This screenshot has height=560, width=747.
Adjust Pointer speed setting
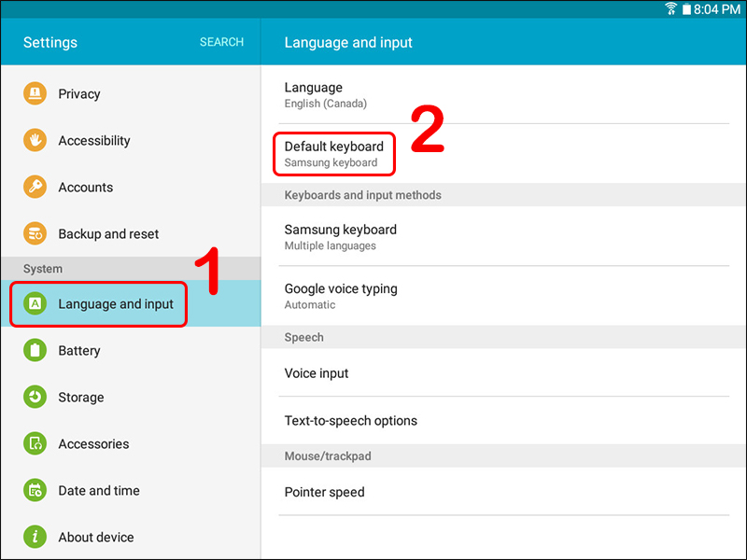click(504, 492)
